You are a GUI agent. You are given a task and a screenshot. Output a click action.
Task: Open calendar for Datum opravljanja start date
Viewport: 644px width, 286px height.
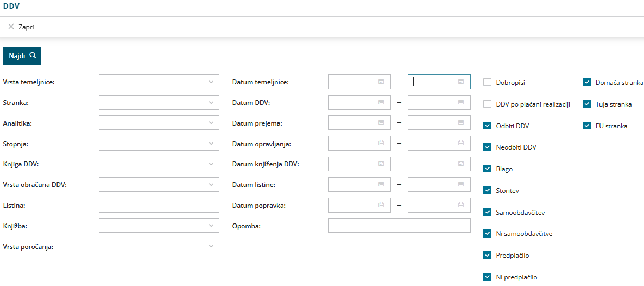point(381,144)
